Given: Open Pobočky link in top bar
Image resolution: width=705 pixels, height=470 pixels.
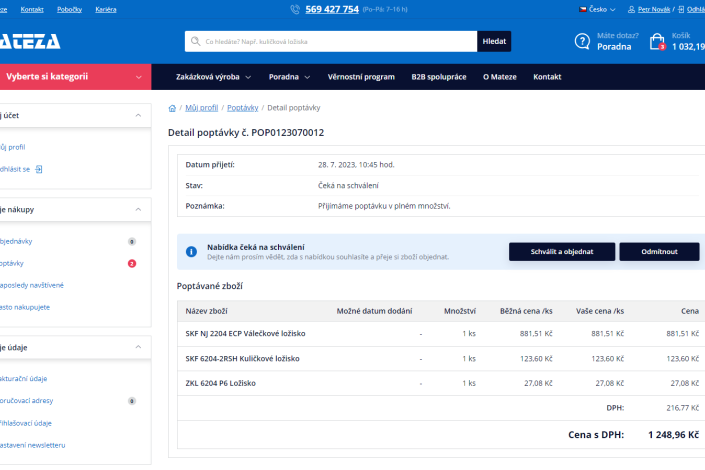Looking at the screenshot, I should pyautogui.click(x=69, y=9).
